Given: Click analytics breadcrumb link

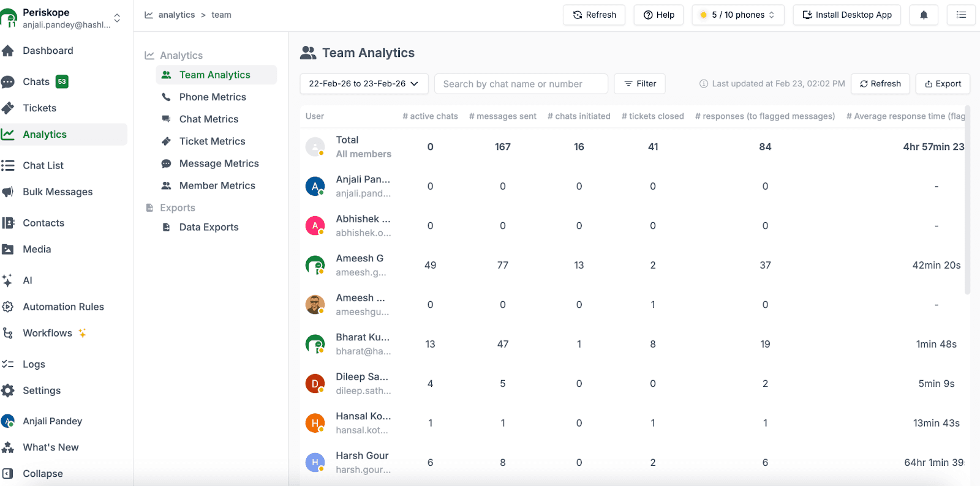Looking at the screenshot, I should pyautogui.click(x=176, y=15).
